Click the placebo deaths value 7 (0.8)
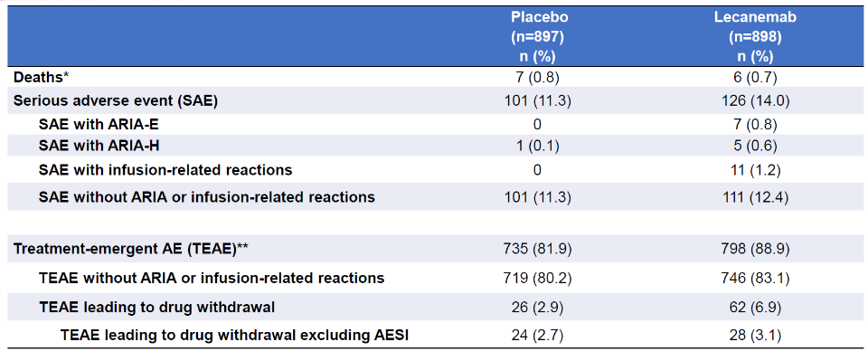The image size is (868, 361). (537, 78)
